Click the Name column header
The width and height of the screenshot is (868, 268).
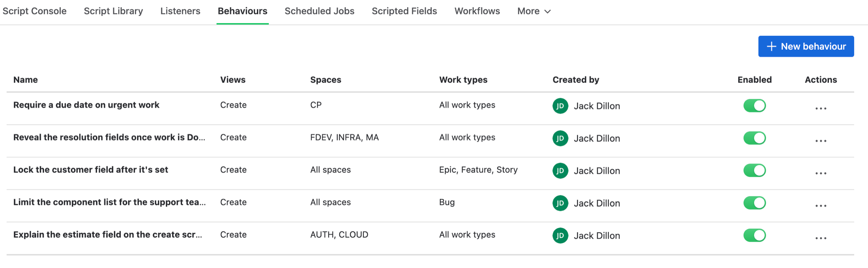(26, 80)
